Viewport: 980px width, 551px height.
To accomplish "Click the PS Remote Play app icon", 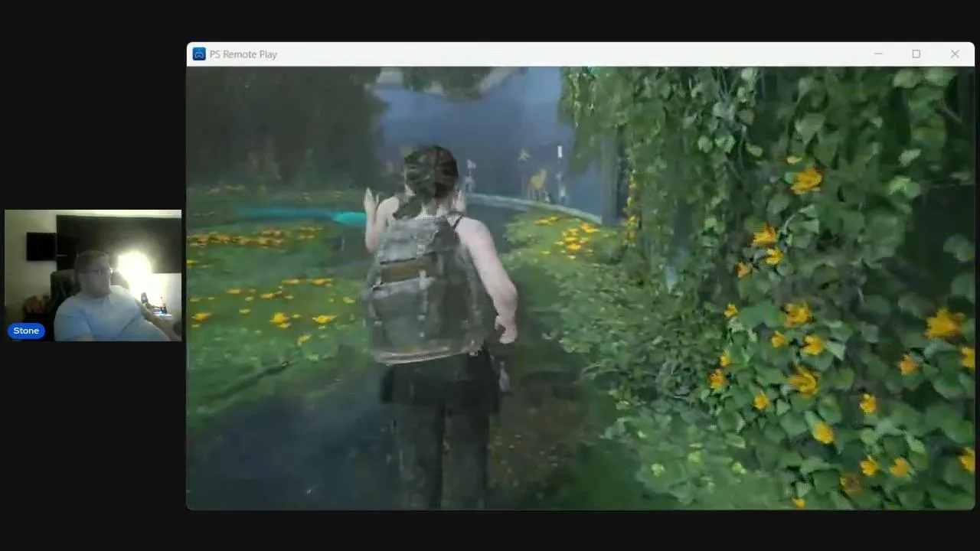I will 199,54.
